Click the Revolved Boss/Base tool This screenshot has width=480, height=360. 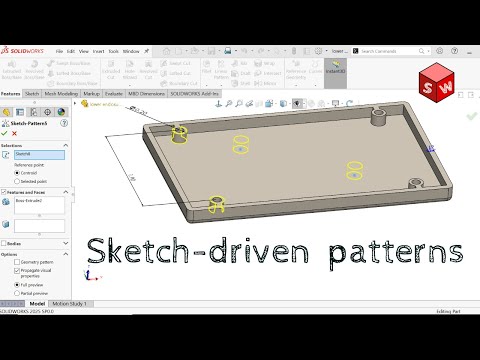pos(34,70)
